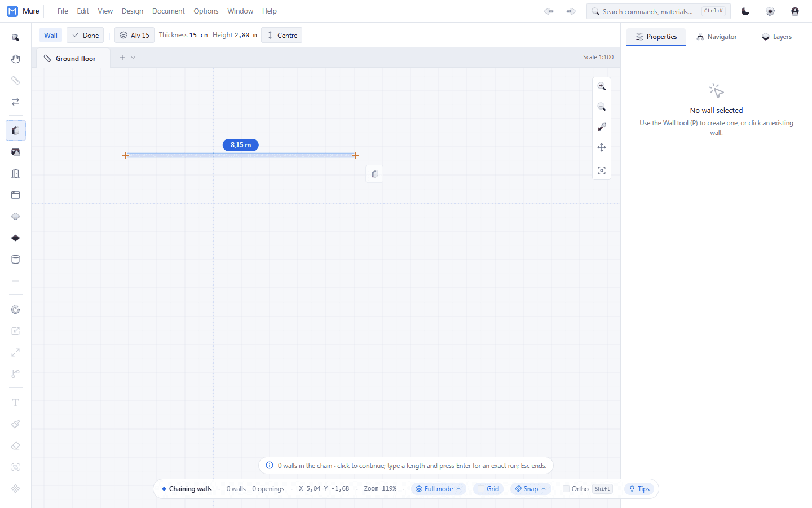Select the paint brush tool

16,424
